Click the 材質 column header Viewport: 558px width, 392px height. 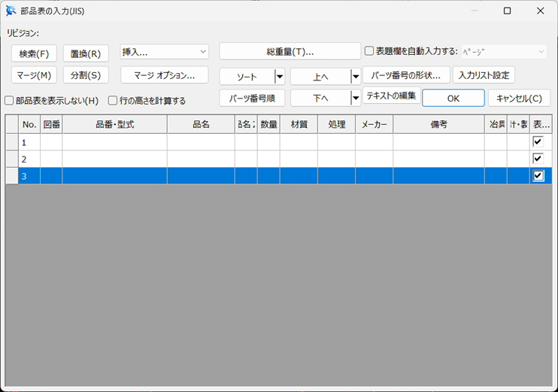(x=299, y=124)
